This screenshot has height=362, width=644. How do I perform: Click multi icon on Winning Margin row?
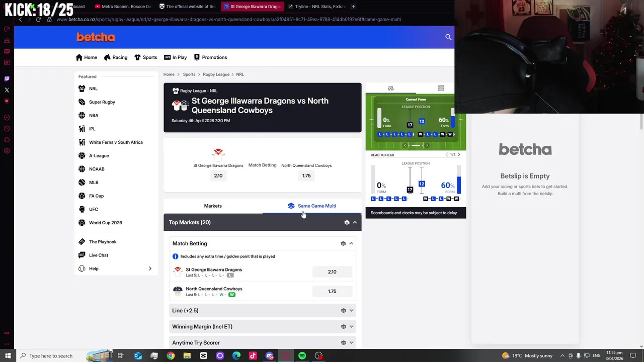(x=344, y=327)
